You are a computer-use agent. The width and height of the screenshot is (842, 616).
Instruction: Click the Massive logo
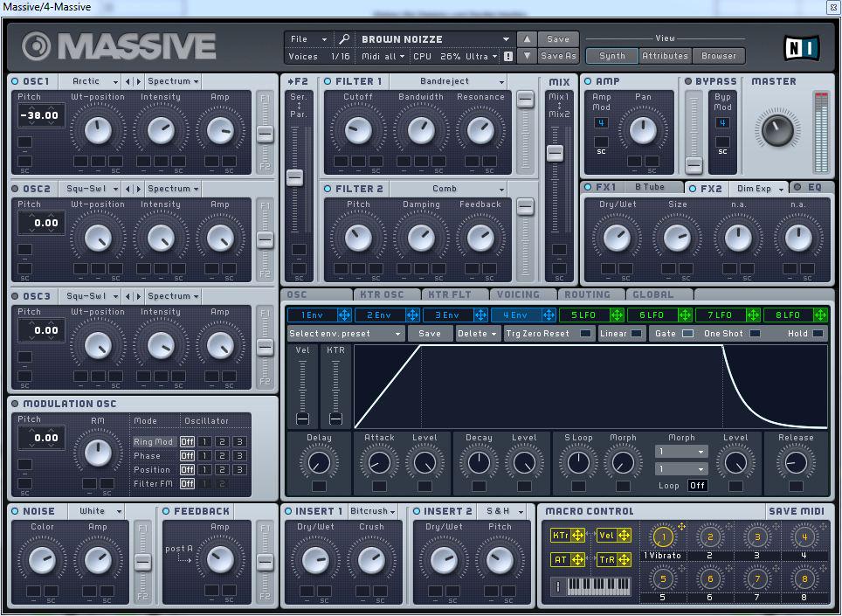[119, 46]
